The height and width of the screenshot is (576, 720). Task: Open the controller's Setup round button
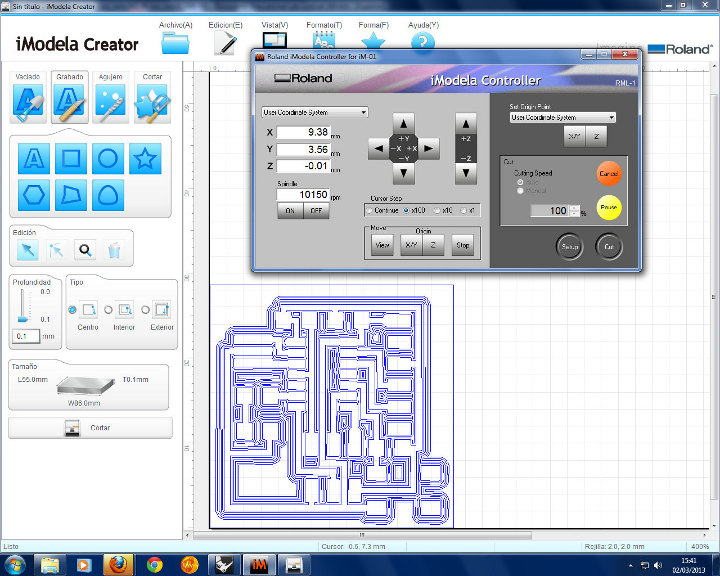click(570, 247)
